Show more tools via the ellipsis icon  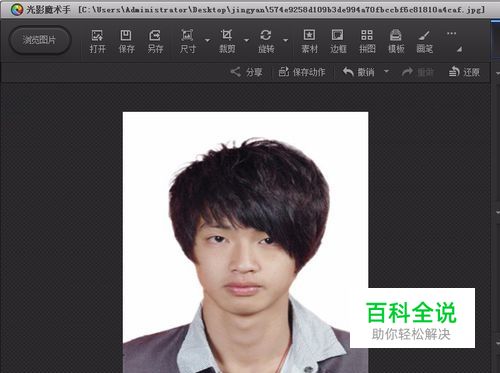pyautogui.click(x=451, y=33)
